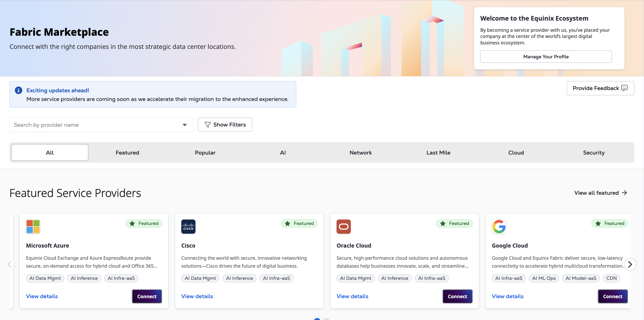Click the CDN tag on Google Cloud card

[x=611, y=278]
